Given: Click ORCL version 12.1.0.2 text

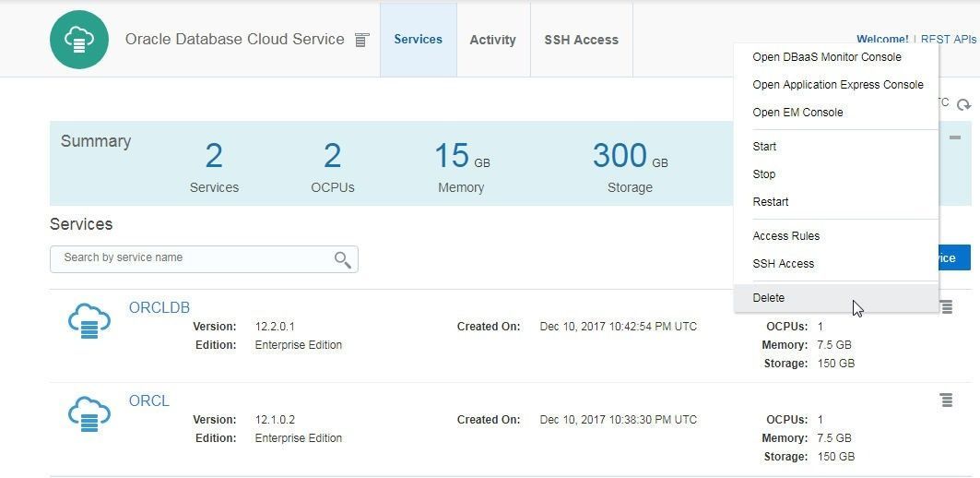Looking at the screenshot, I should (275, 420).
